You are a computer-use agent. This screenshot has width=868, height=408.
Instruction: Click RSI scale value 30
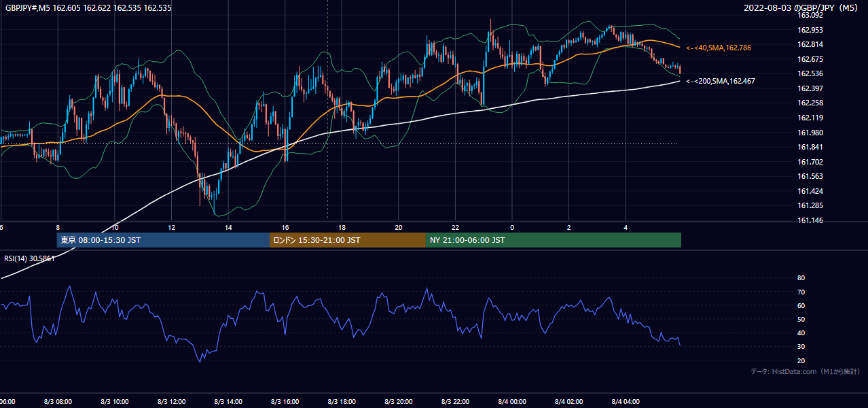point(801,347)
